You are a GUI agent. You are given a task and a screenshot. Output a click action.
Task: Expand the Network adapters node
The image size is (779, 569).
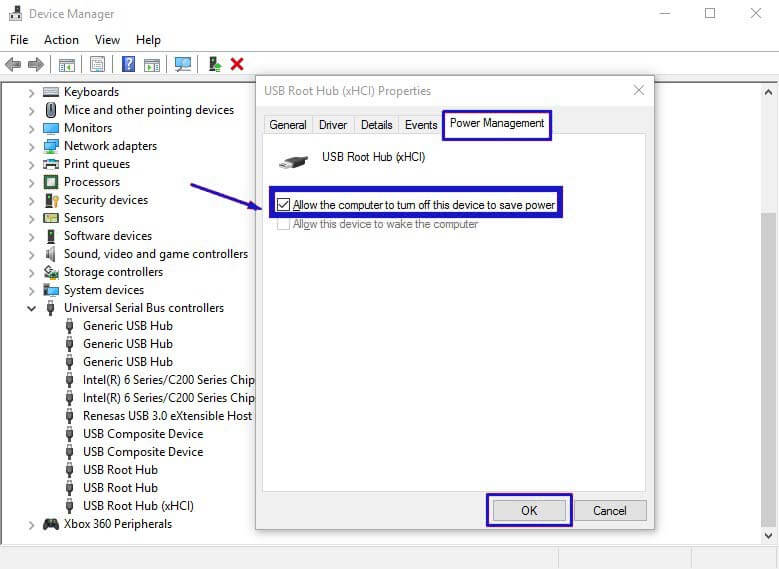(31, 147)
